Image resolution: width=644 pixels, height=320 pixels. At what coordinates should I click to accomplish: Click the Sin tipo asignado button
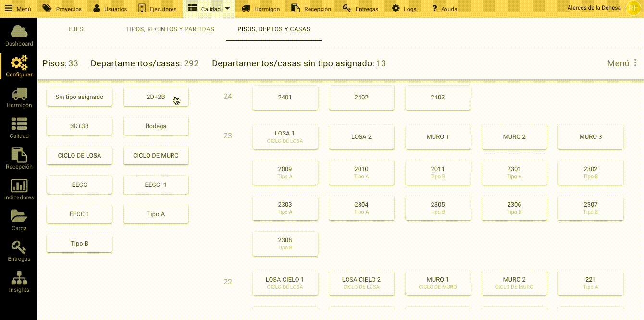coord(79,97)
